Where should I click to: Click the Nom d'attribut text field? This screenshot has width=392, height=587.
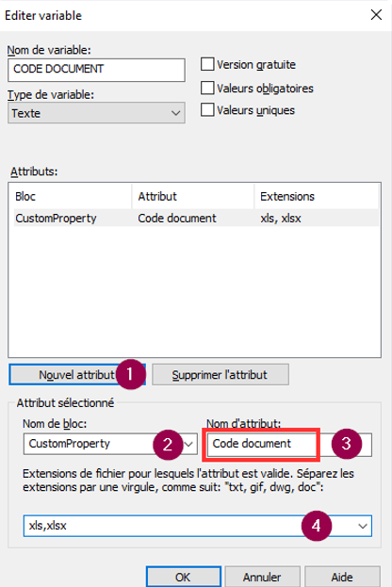click(x=290, y=444)
